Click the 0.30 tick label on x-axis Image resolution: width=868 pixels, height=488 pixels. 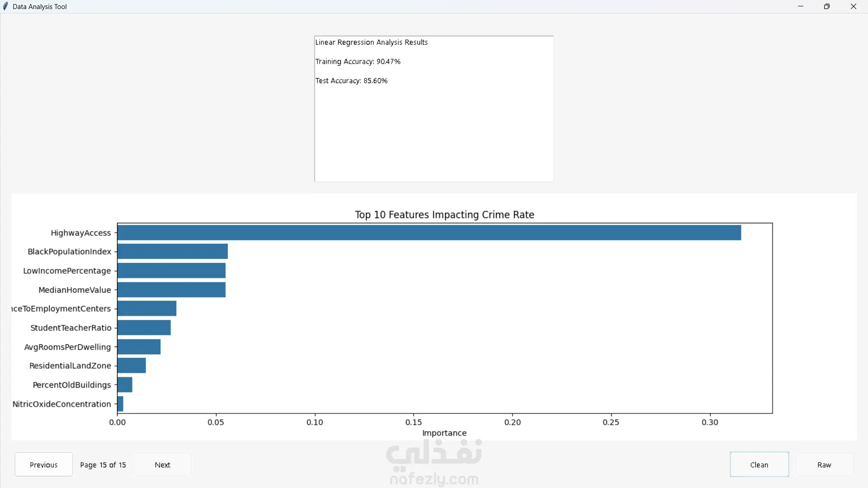(710, 422)
